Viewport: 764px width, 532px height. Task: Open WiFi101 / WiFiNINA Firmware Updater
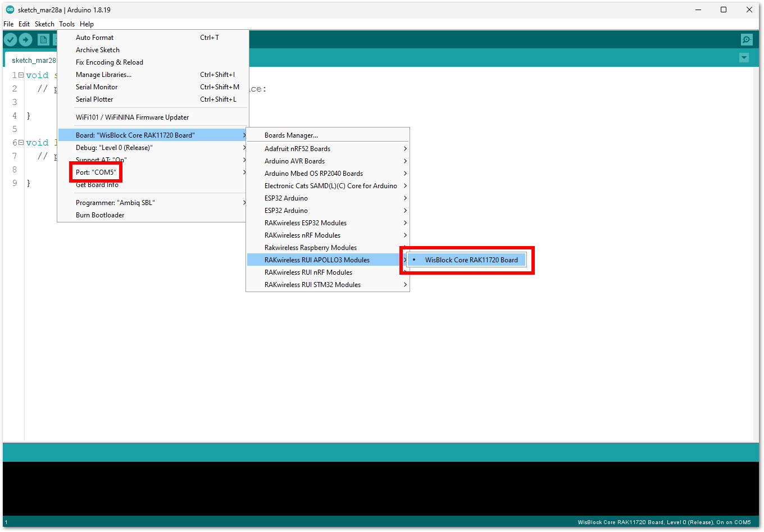pyautogui.click(x=153, y=117)
